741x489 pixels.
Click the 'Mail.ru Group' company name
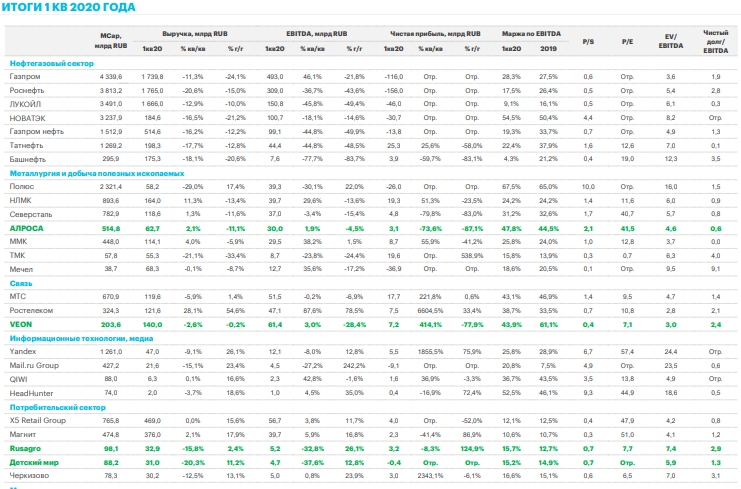pyautogui.click(x=32, y=367)
